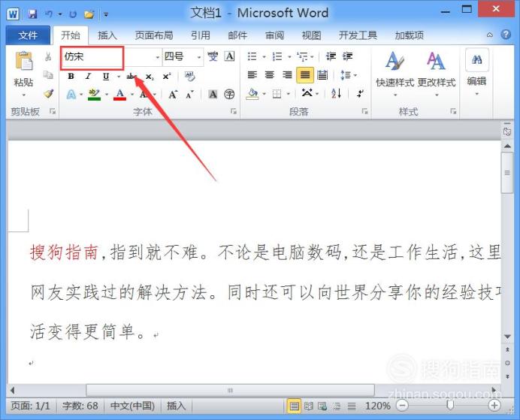Apply superscript formatting
This screenshot has width=520, height=420.
pos(167,77)
